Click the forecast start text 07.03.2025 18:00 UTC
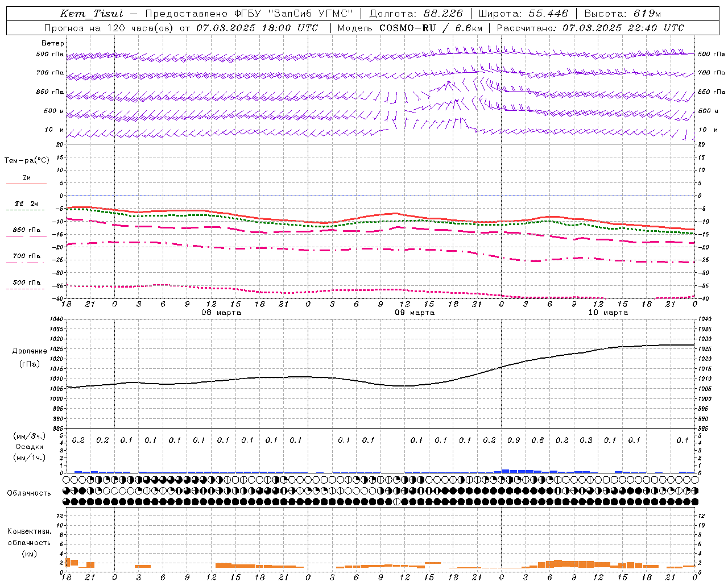Viewport: 728px width, 582px height. pos(258,28)
